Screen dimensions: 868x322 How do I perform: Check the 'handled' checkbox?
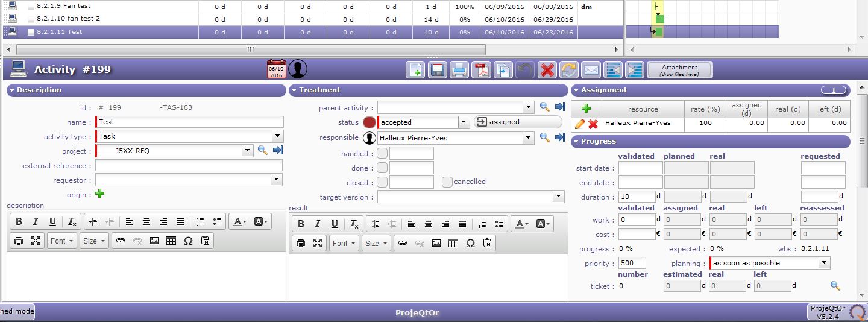point(382,154)
